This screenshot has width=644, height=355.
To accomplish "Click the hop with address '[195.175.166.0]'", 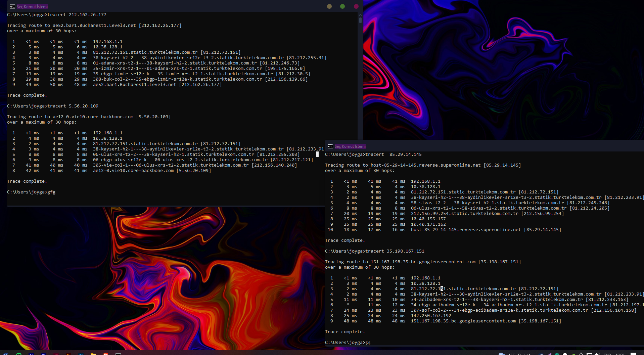I will 159,69.
